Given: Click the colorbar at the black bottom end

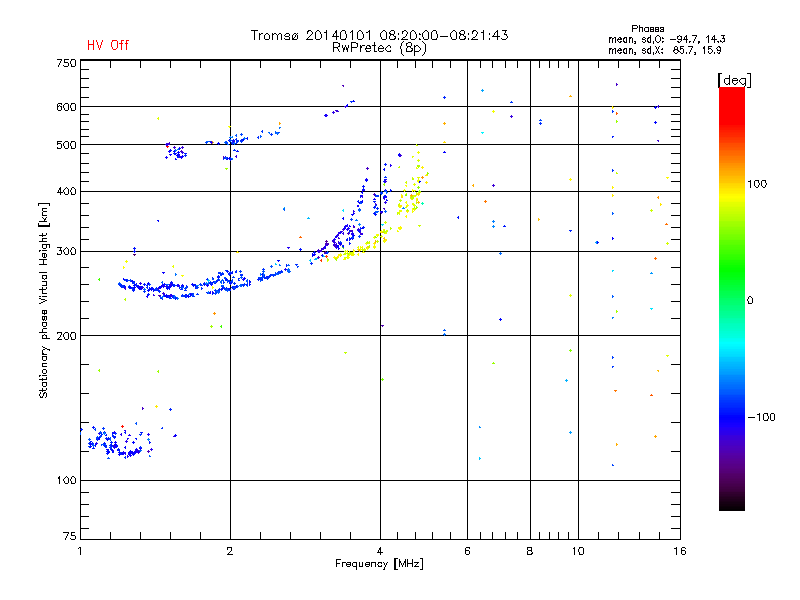Looking at the screenshot, I should [732, 503].
